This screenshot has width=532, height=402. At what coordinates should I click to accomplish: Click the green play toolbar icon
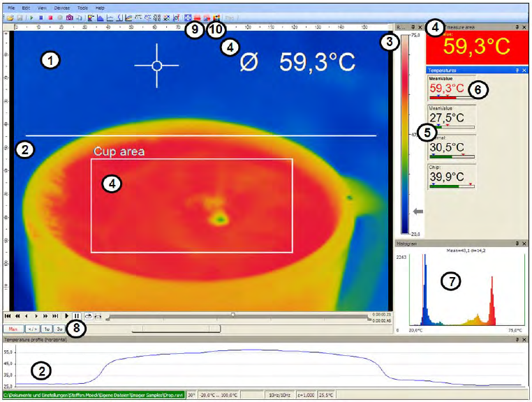point(31,16)
